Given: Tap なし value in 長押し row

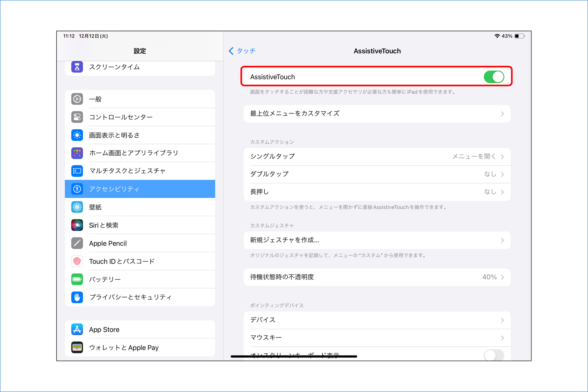Looking at the screenshot, I should [x=490, y=192].
